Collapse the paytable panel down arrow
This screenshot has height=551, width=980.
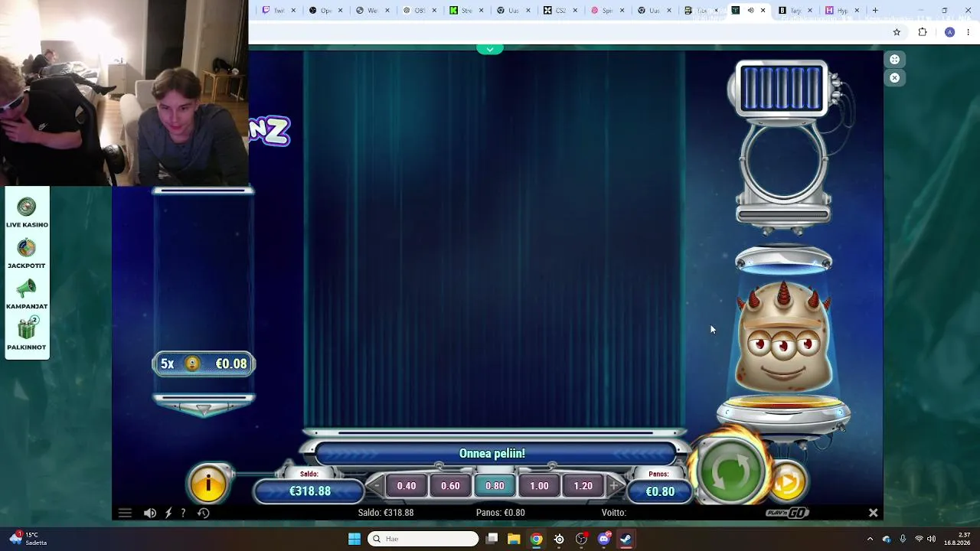pyautogui.click(x=204, y=409)
